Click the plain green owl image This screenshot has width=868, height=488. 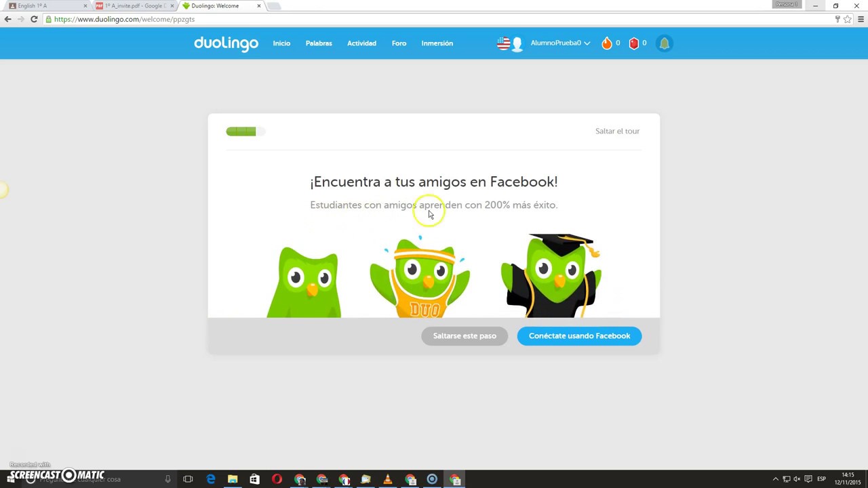pos(304,282)
